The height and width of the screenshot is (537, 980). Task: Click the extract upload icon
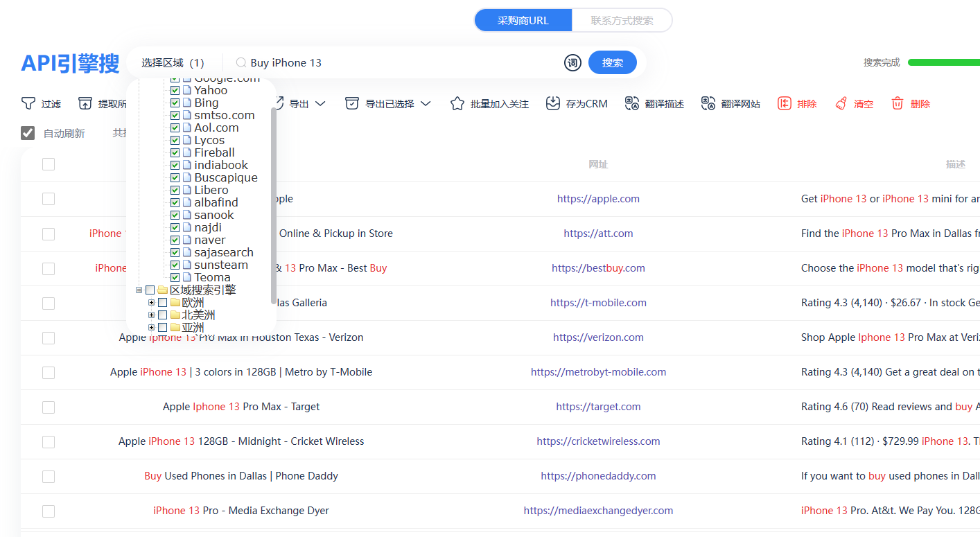tap(85, 103)
